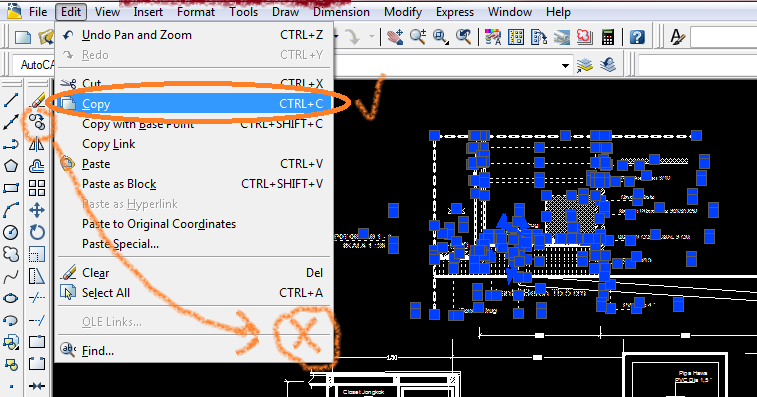Screen dimensions: 757x397
Task: Select the Rectangle draw tool
Action: click(x=11, y=188)
